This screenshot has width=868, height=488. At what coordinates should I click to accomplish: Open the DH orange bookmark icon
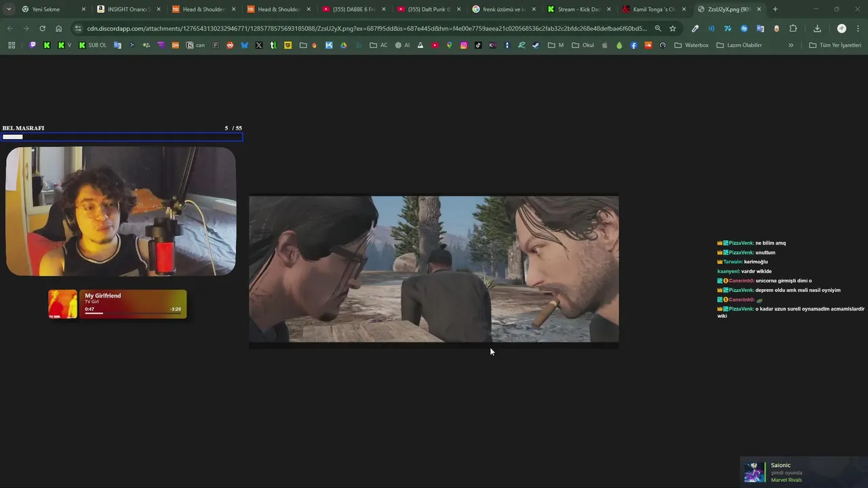click(175, 45)
